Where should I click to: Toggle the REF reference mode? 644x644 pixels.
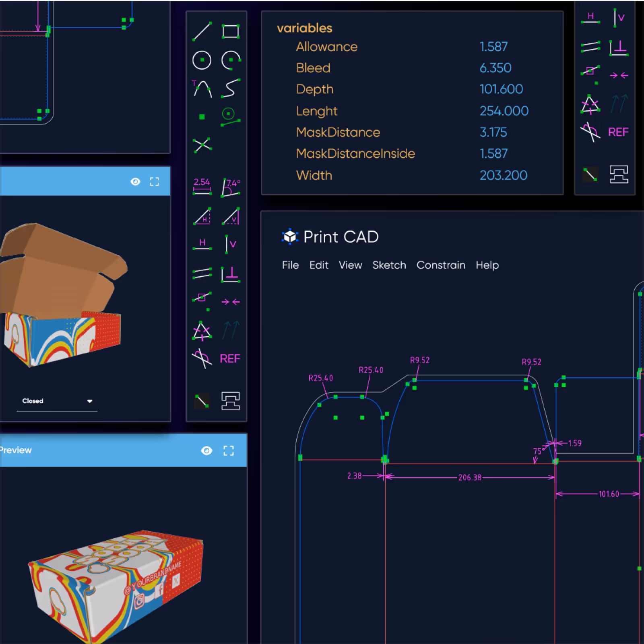(229, 358)
